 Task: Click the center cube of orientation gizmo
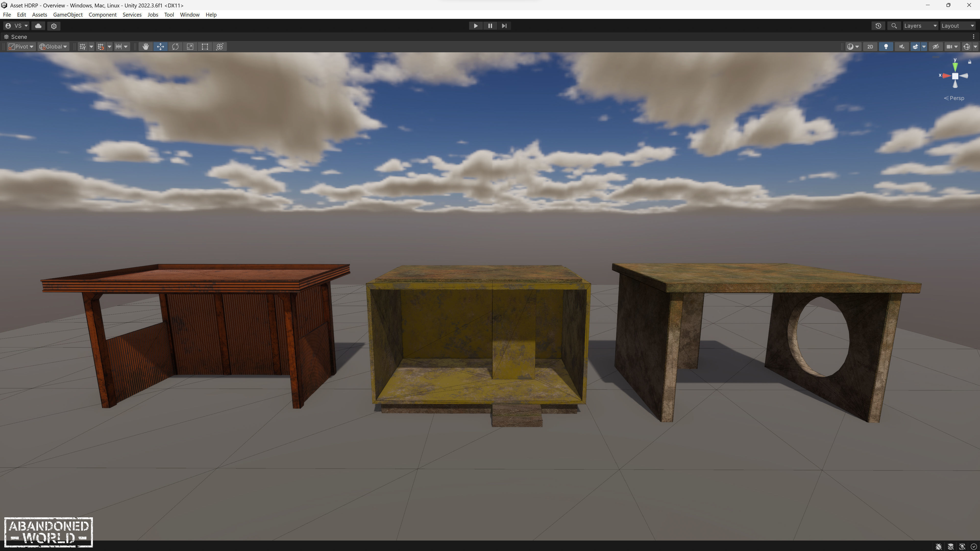pyautogui.click(x=955, y=76)
